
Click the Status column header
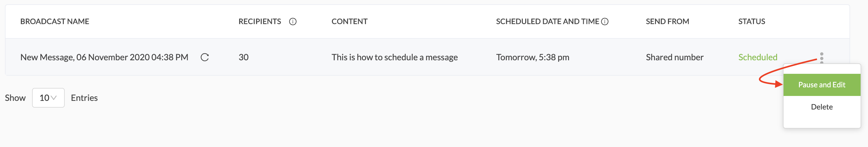(x=751, y=22)
